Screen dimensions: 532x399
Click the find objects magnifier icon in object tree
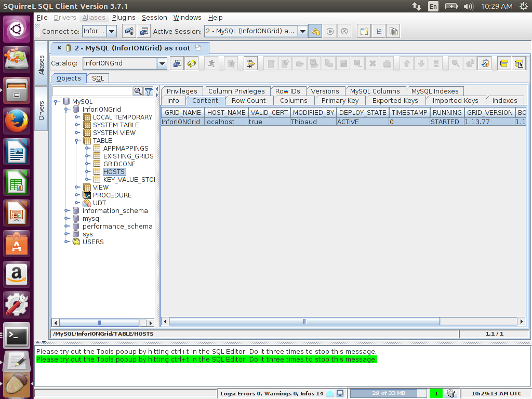pos(138,91)
